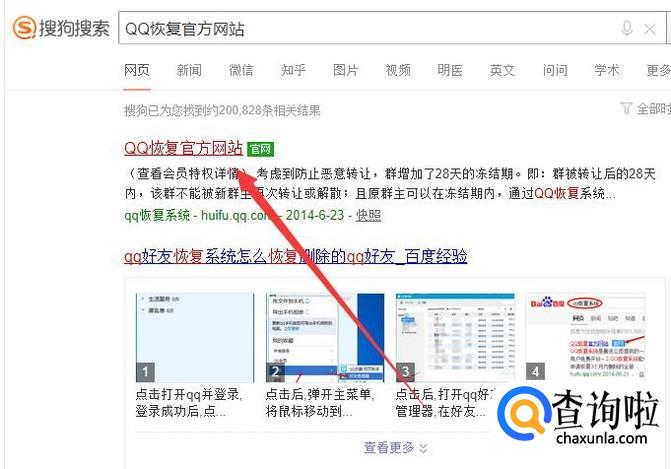671x469 pixels.
Task: Click the result count text 搜狗已为您找到约200,828条
Action: click(222, 111)
